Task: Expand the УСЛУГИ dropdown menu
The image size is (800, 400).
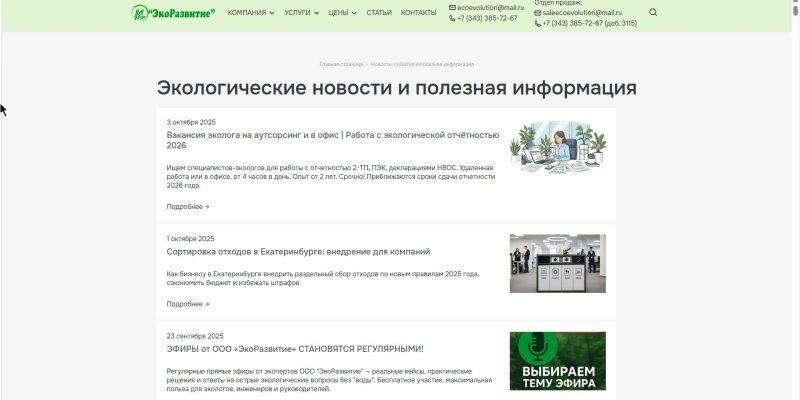Action: [301, 13]
